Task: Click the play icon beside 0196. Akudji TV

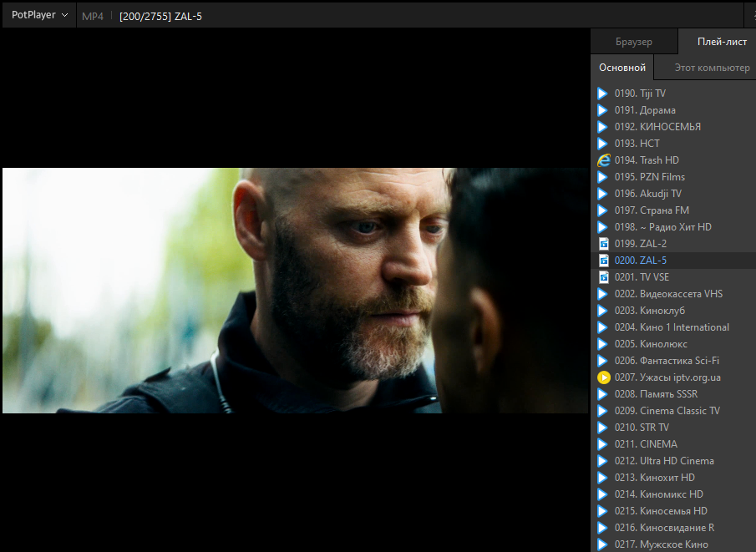Action: click(602, 194)
